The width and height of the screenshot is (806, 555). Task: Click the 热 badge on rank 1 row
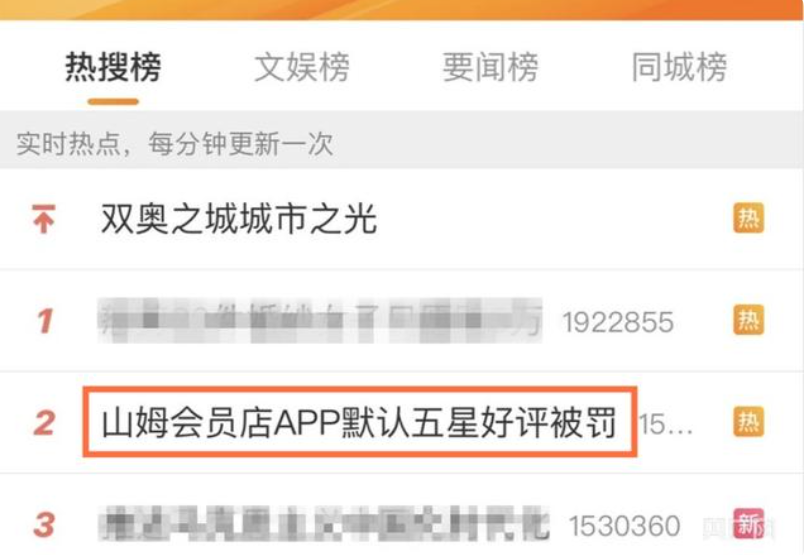coord(748,320)
